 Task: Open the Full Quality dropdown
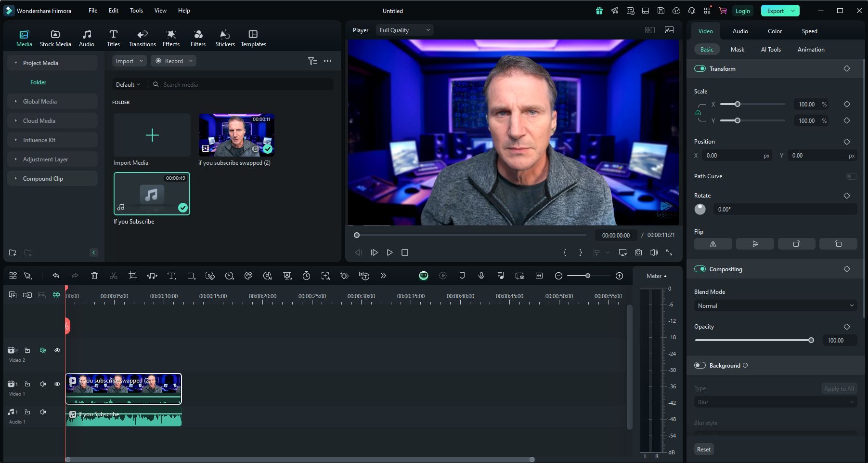click(404, 30)
